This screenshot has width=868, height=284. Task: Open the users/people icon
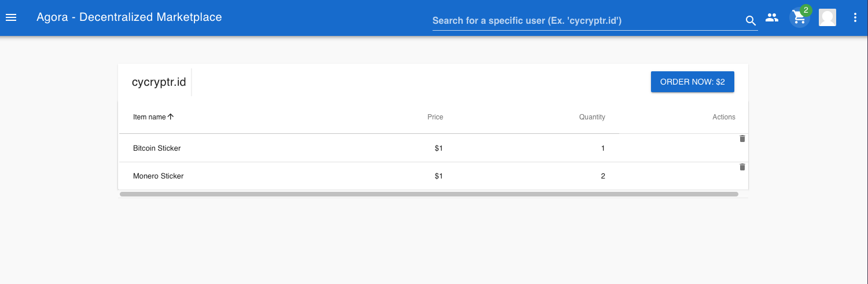[772, 17]
